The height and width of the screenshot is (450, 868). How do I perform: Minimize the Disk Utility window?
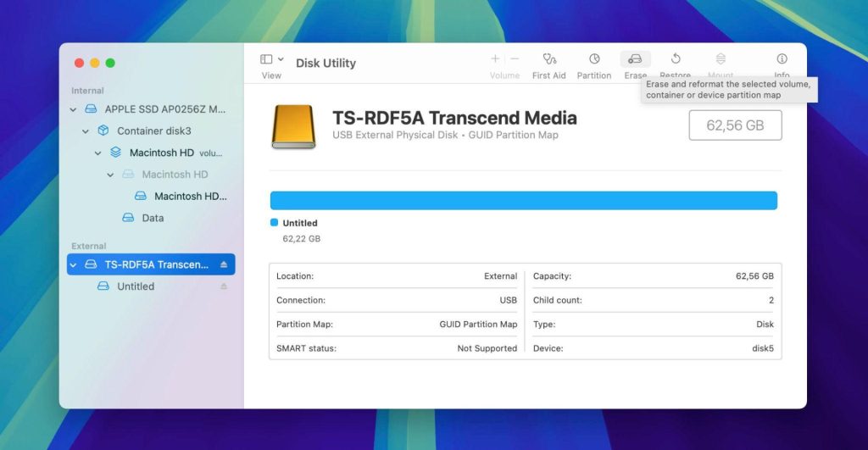click(x=95, y=63)
